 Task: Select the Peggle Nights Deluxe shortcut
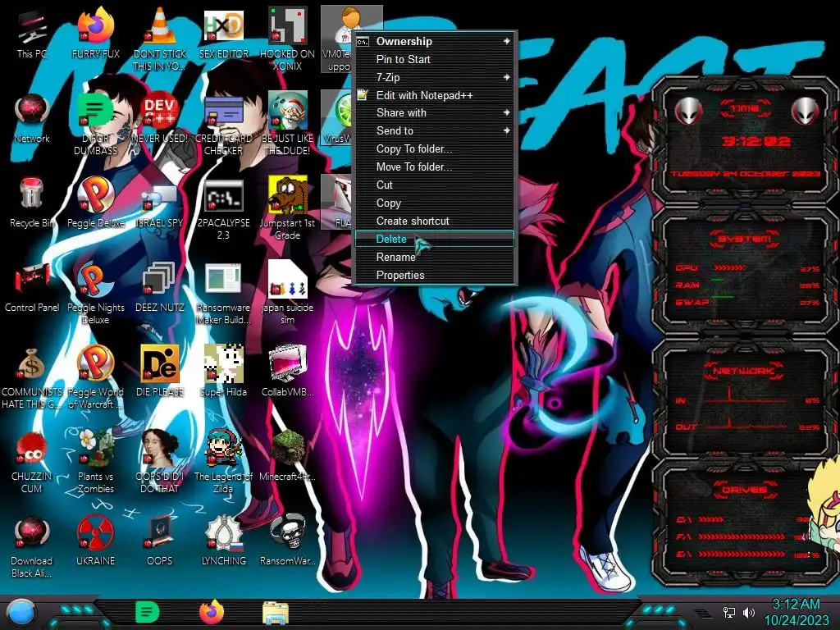click(x=95, y=293)
